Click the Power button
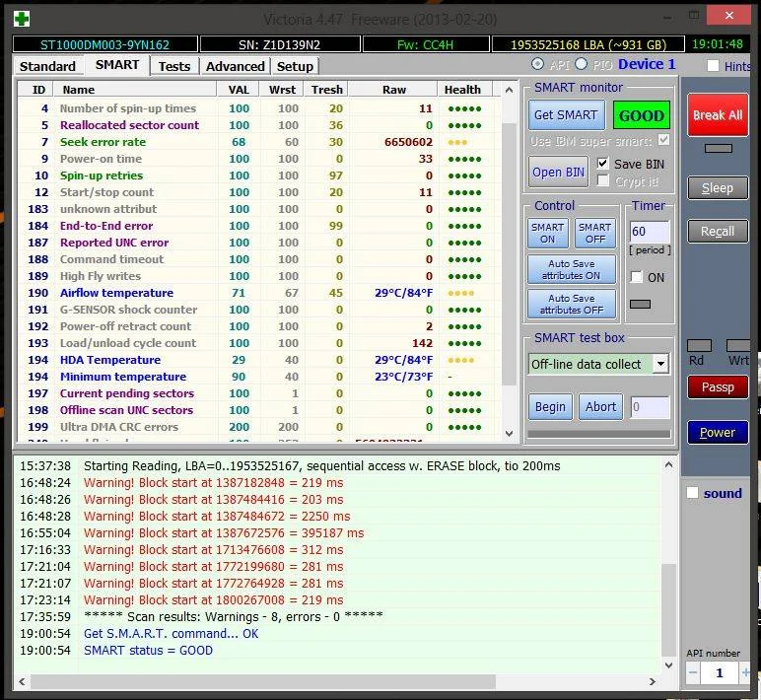 click(718, 432)
